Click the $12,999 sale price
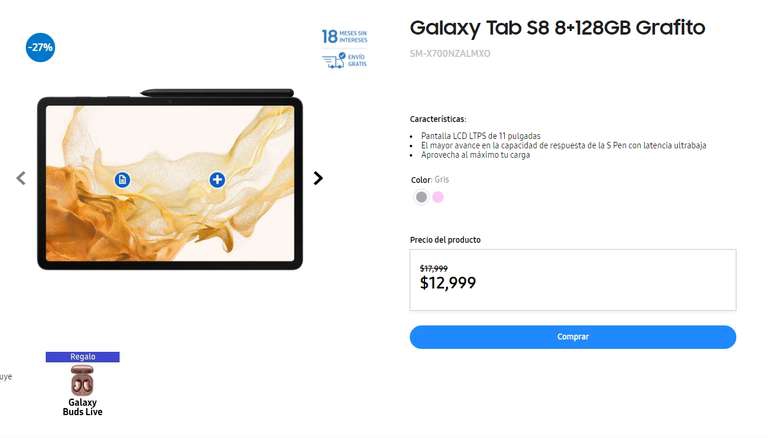Viewport: 768px width, 438px height. point(448,283)
